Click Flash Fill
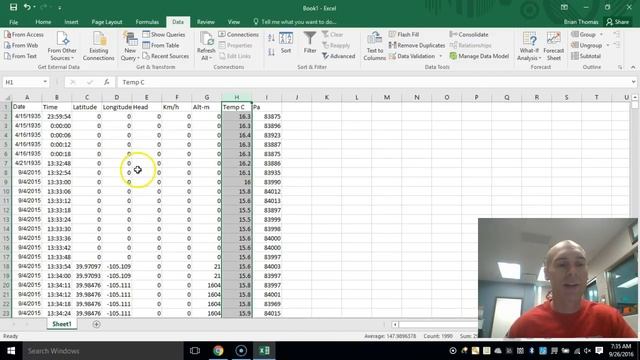Image resolution: width=640 pixels, height=360 pixels. click(x=404, y=35)
